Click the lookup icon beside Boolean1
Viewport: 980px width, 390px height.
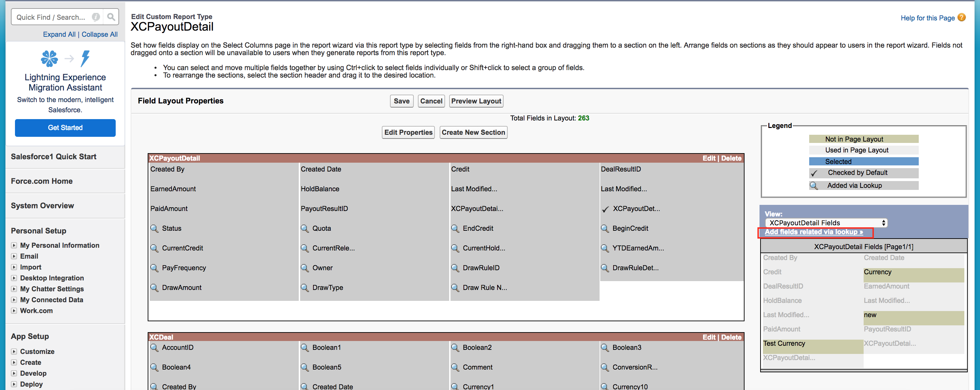pos(305,347)
